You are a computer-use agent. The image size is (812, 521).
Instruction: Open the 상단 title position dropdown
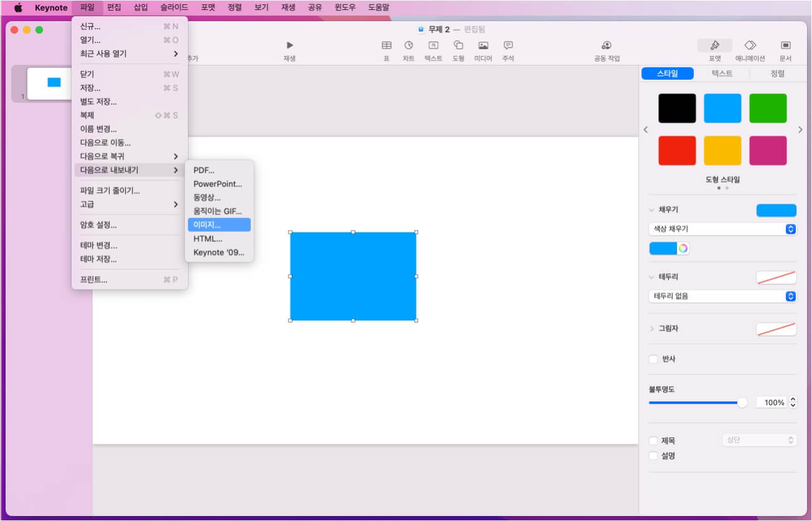[x=759, y=440]
